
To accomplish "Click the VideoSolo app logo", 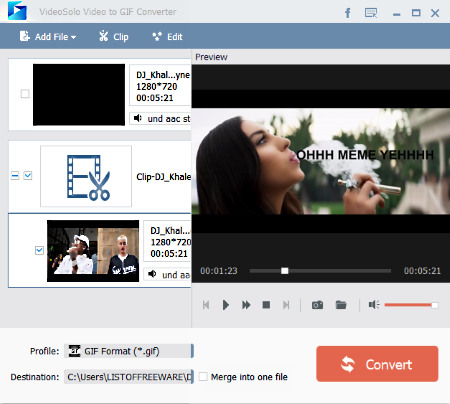I will coord(17,11).
